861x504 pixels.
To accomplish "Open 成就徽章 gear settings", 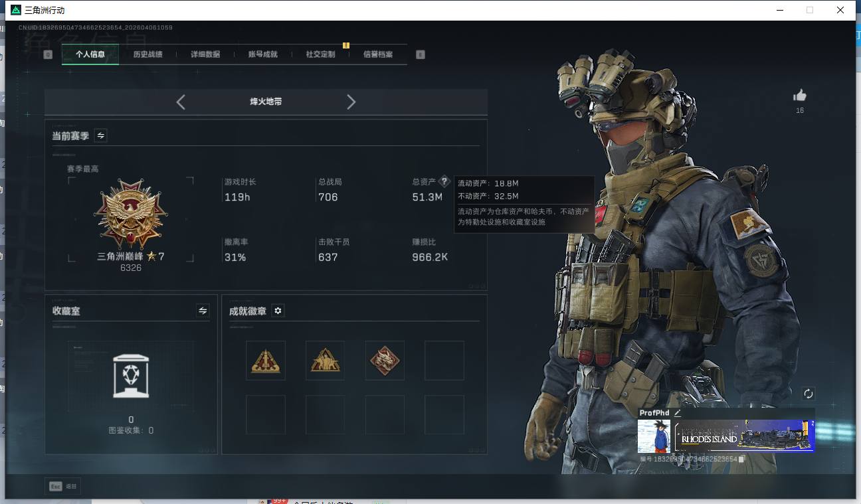I will [278, 311].
